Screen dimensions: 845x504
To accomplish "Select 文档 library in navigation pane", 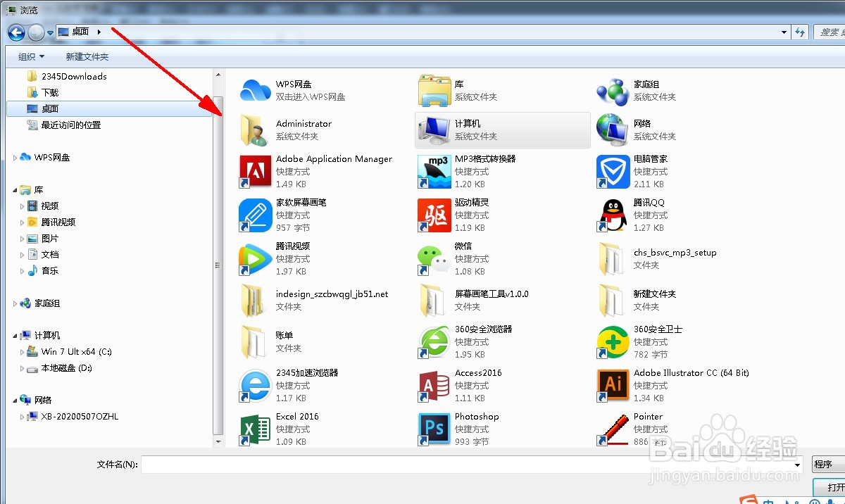I will (x=50, y=255).
